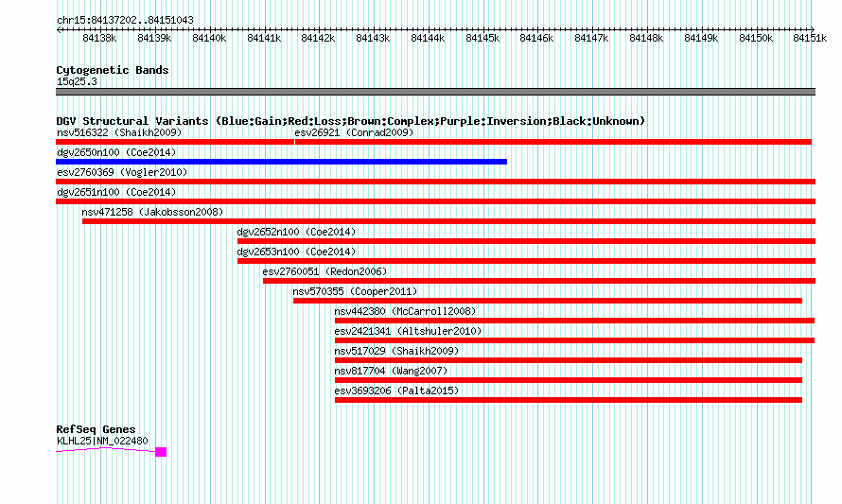Image resolution: width=842 pixels, height=504 pixels.
Task: Select the red bar under nsv442380
Action: pyautogui.click(x=574, y=321)
